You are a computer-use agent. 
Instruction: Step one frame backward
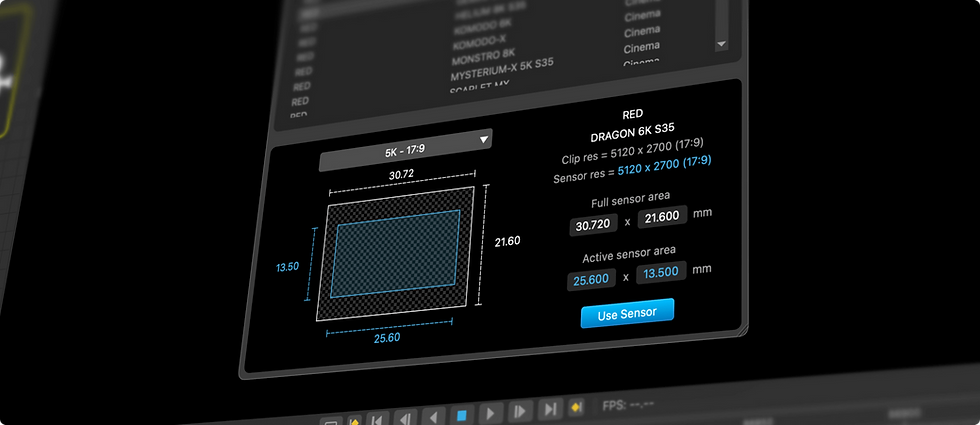[x=405, y=419]
